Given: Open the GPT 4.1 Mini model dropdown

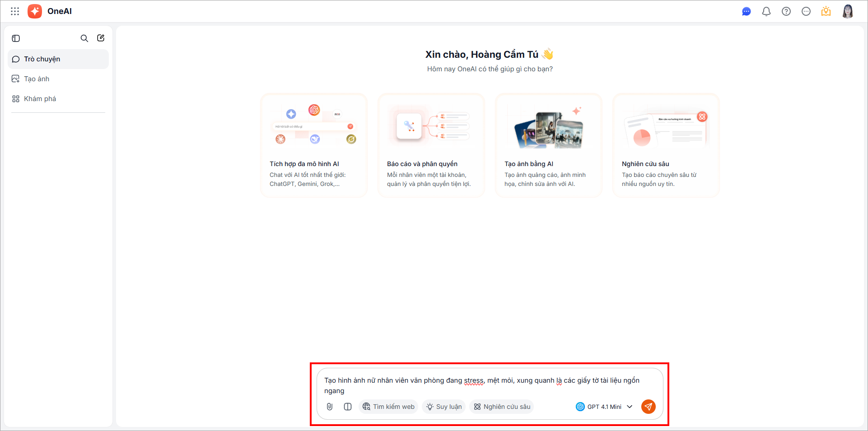Looking at the screenshot, I should (604, 407).
